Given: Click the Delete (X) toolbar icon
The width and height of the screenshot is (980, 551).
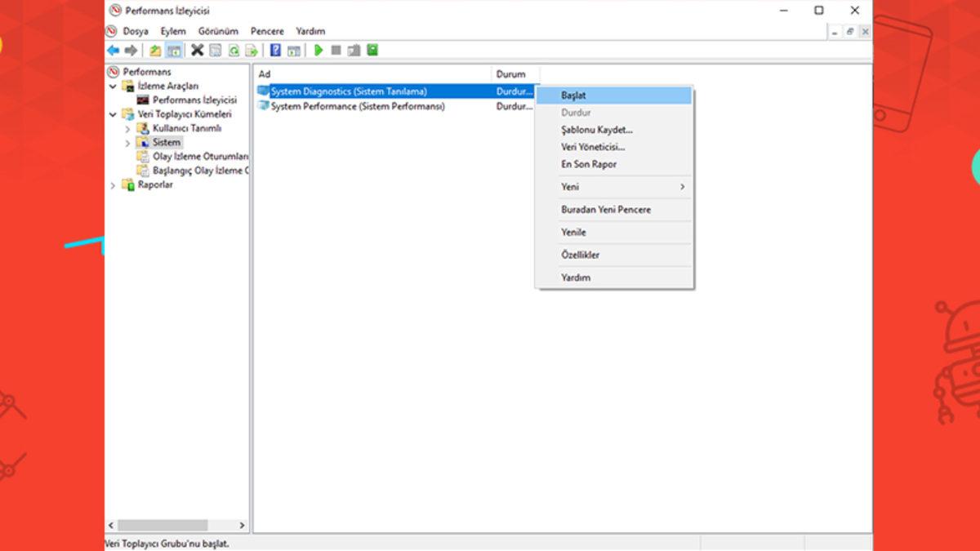Looking at the screenshot, I should point(197,50).
